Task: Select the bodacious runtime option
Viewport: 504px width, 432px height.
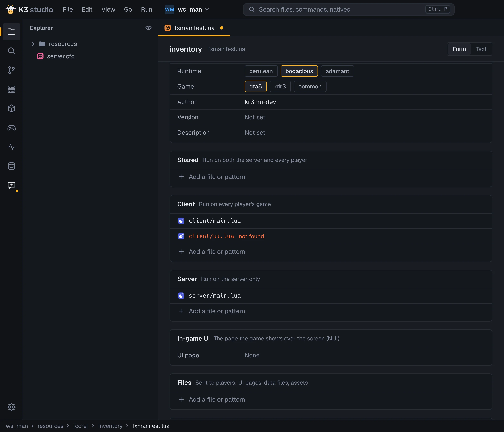Action: coord(299,71)
